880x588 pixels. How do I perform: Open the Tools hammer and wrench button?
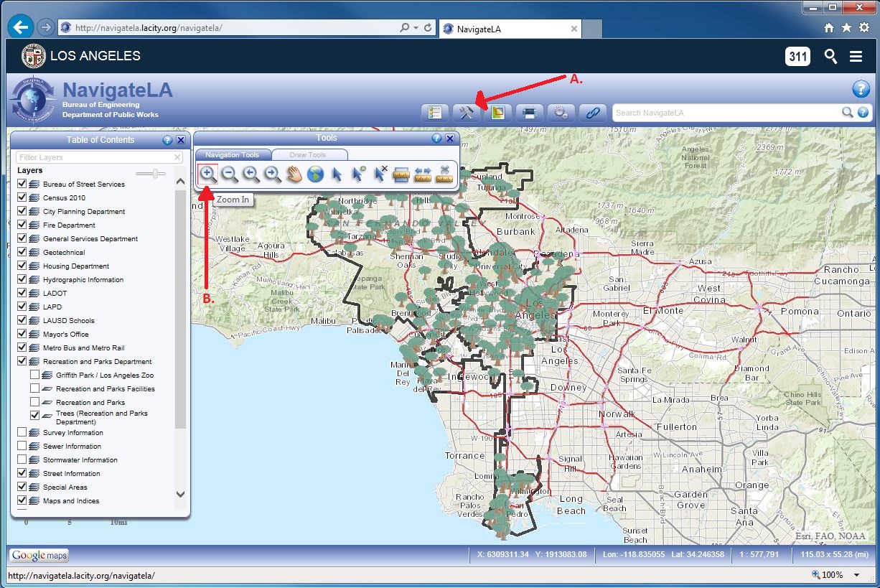(466, 113)
